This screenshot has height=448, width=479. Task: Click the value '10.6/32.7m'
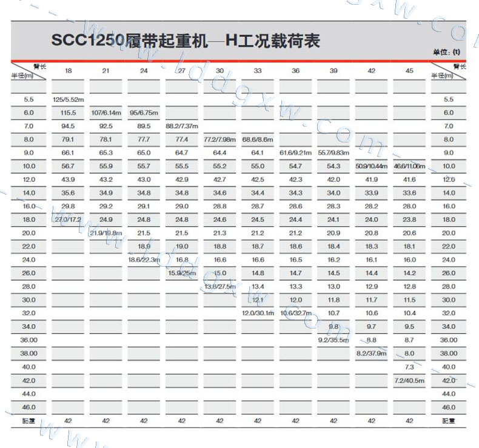[295, 313]
